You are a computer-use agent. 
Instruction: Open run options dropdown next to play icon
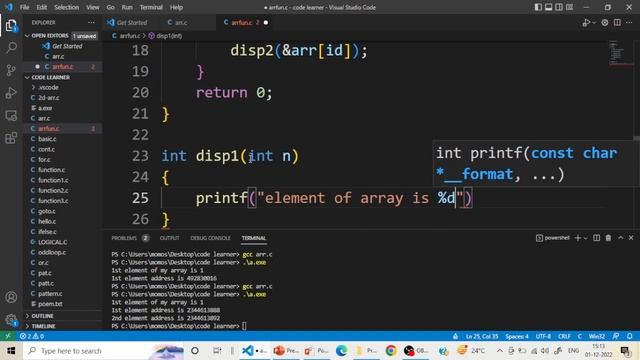[x=594, y=22]
